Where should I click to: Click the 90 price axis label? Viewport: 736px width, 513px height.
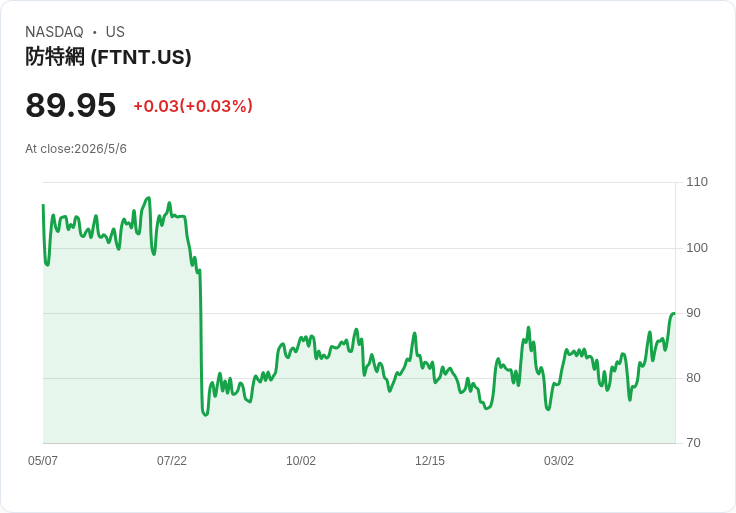[x=693, y=313]
